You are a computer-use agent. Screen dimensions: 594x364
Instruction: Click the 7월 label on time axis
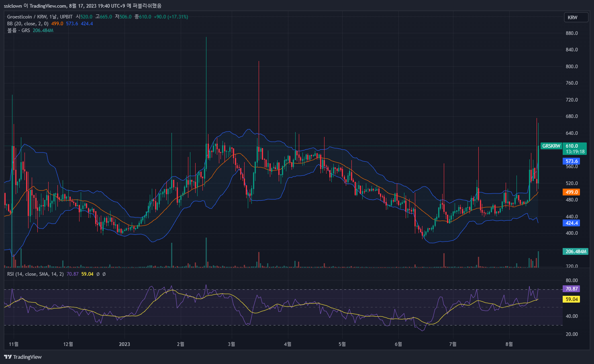coord(453,344)
